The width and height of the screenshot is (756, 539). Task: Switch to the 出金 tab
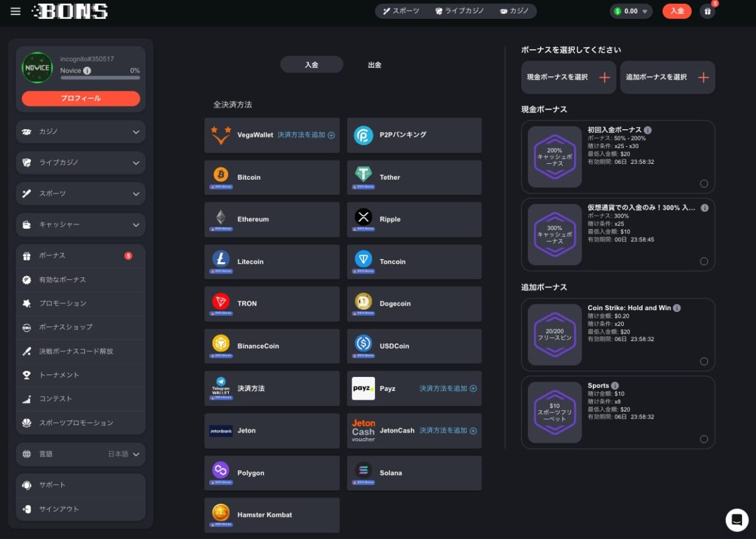pos(375,64)
